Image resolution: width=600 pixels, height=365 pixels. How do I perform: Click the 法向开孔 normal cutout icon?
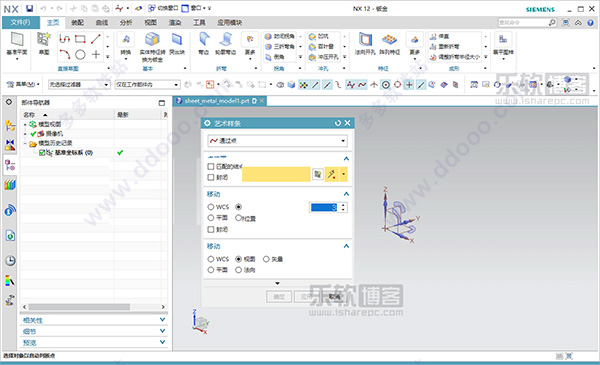click(x=365, y=39)
